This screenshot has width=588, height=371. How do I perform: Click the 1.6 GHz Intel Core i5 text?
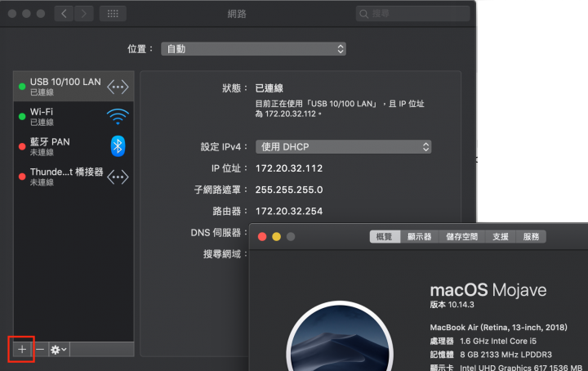[498, 341]
